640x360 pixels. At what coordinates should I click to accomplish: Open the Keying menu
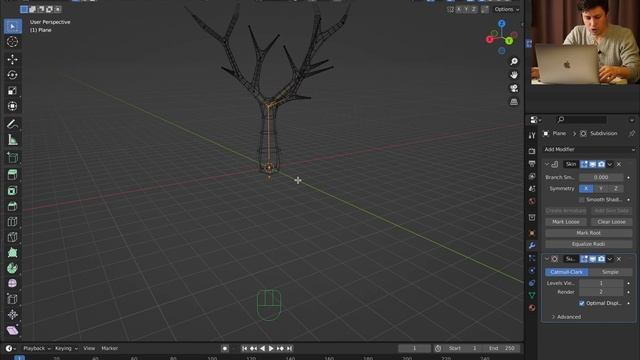point(66,349)
